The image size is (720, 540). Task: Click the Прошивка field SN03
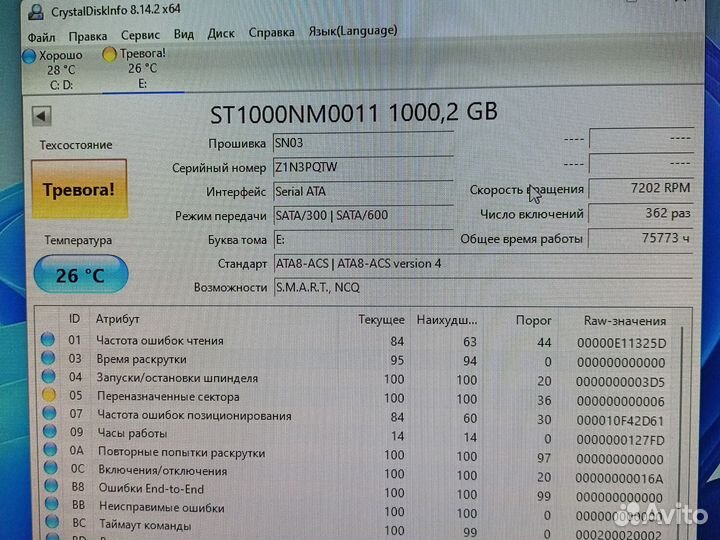[x=363, y=143]
